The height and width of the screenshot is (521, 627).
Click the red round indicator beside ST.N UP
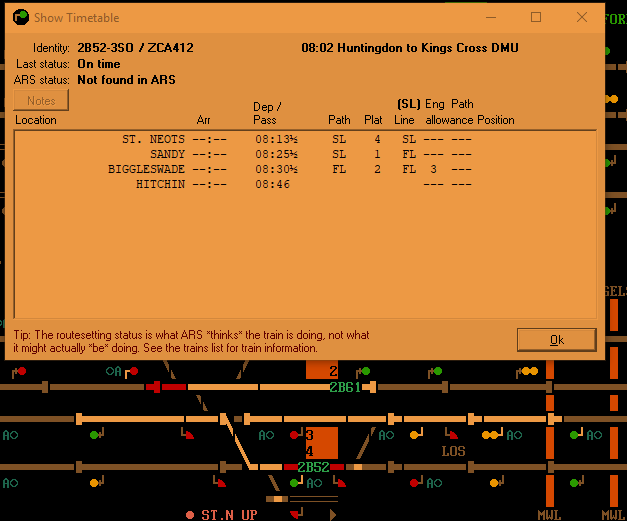190,515
